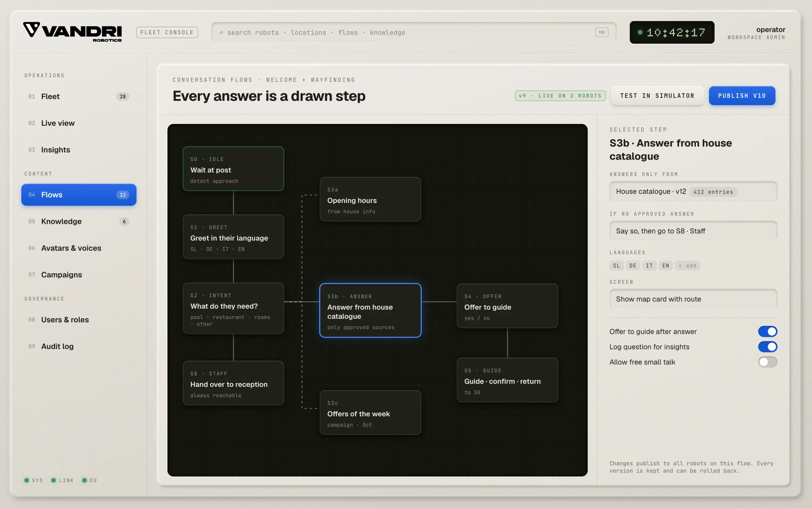The image size is (812, 508).
Task: Toggle Log question for insights switch
Action: [x=767, y=347]
